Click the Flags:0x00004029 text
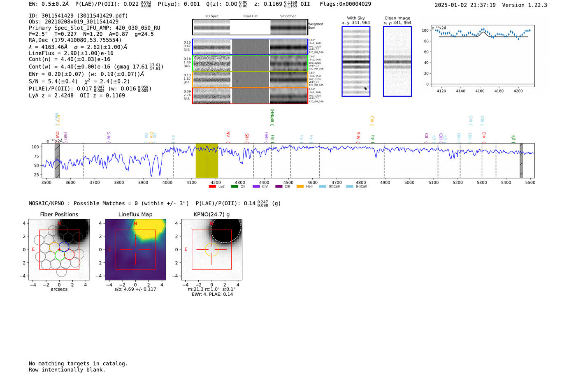 (346, 4)
